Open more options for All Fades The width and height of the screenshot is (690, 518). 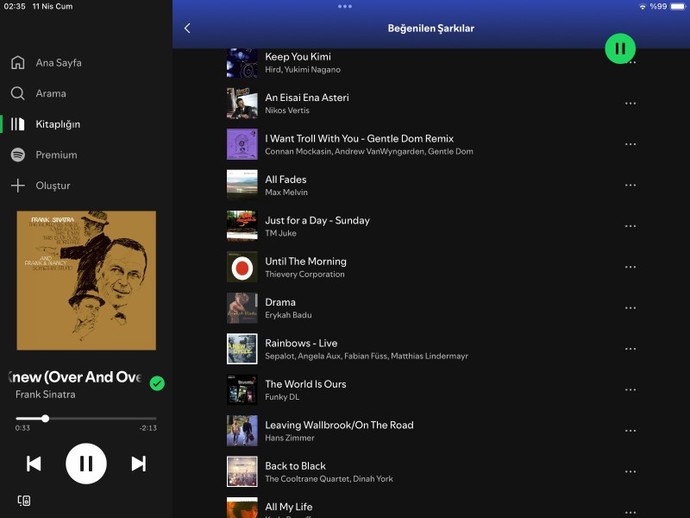point(630,185)
